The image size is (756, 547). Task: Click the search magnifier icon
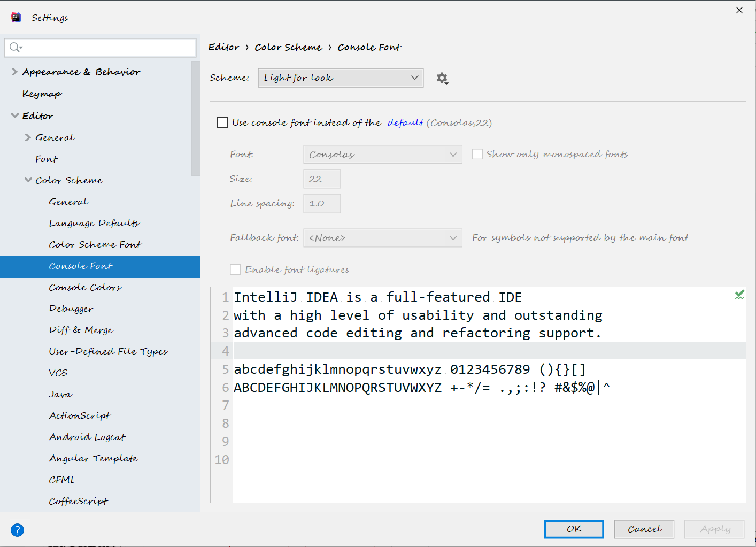16,48
